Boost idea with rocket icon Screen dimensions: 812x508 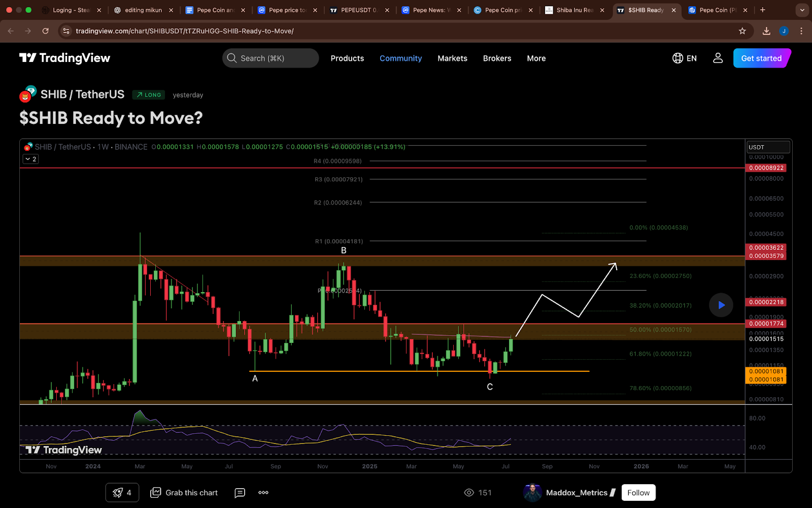coord(117,492)
